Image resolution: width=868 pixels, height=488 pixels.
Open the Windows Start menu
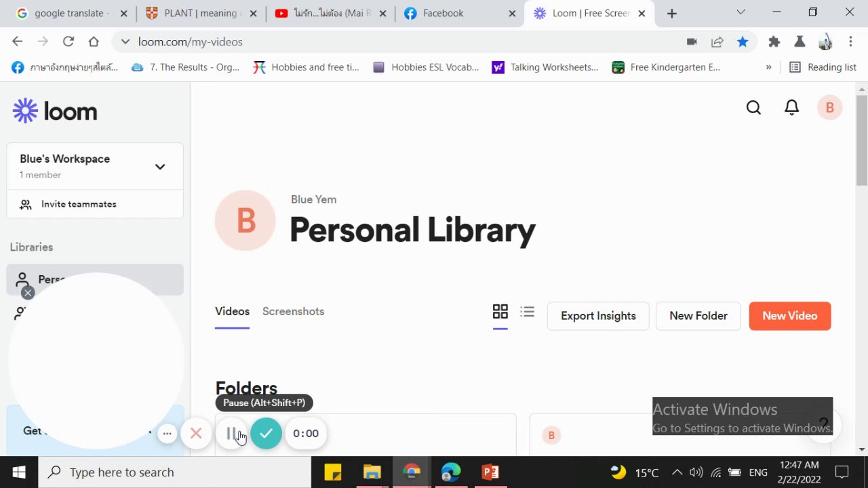click(x=19, y=472)
